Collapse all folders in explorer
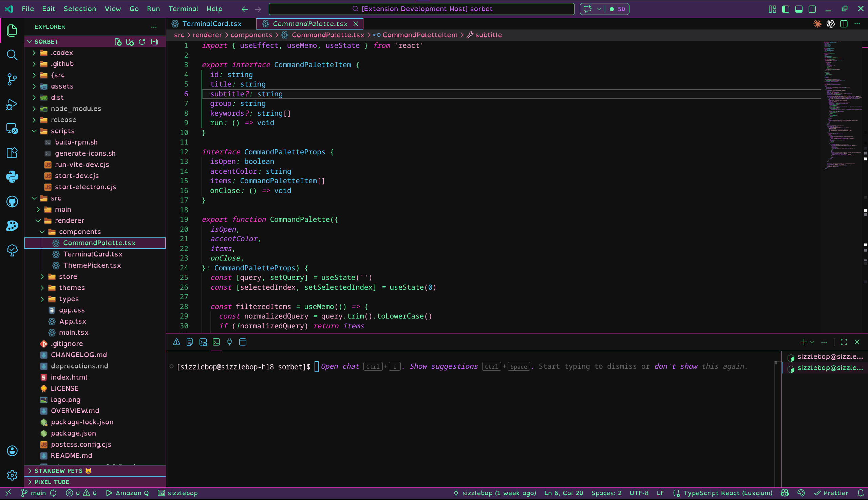Viewport: 868px width, 500px height. pos(154,42)
